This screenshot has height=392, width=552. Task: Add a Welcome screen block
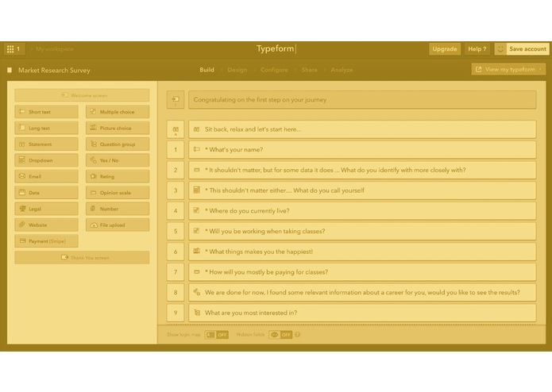point(82,95)
